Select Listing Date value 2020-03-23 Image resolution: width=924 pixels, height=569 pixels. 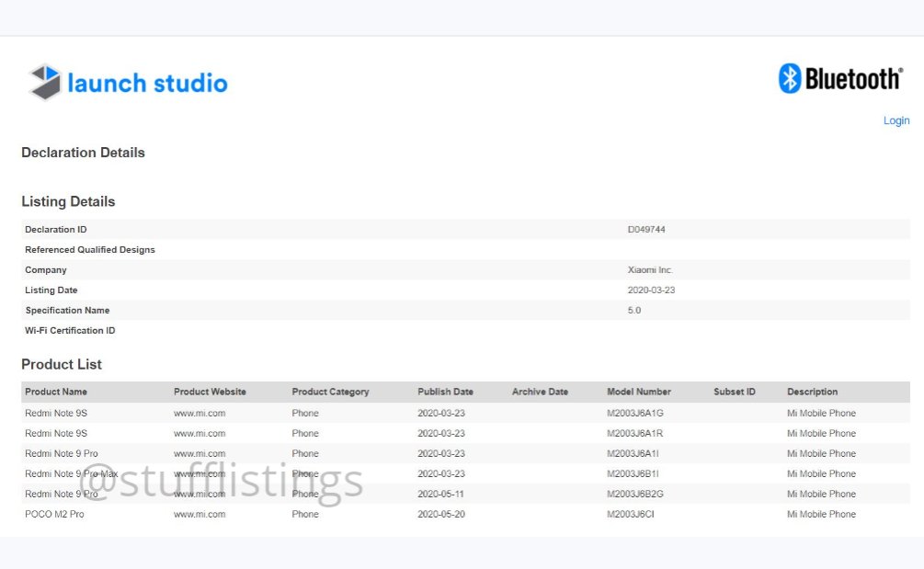coord(651,290)
